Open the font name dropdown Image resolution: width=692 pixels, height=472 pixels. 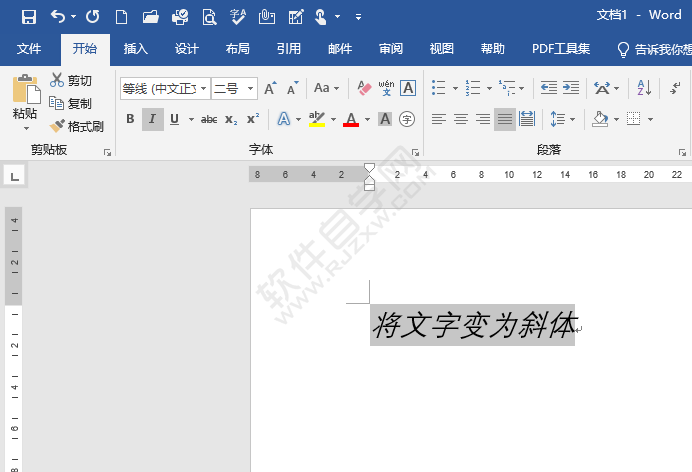203,89
